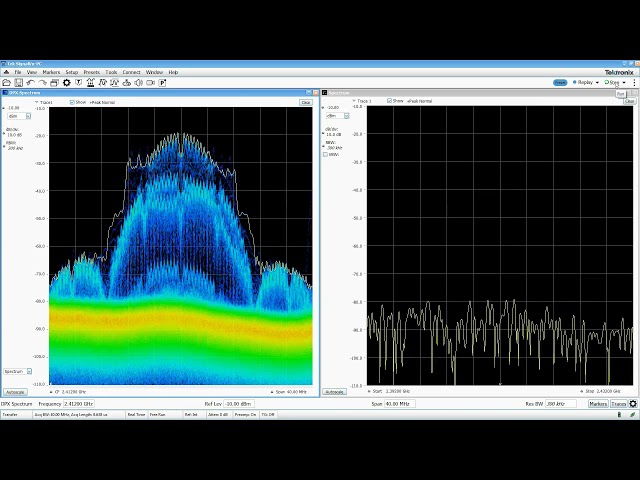Click the device status icon in status bar
This screenshot has height=480, width=640.
click(619, 415)
